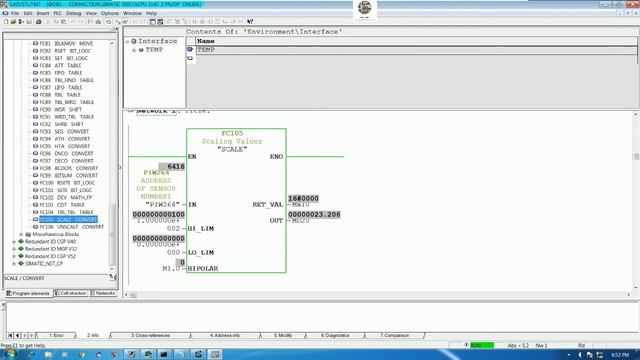Click the context Help arrow icon
The width and height of the screenshot is (640, 360).
click(x=250, y=22)
